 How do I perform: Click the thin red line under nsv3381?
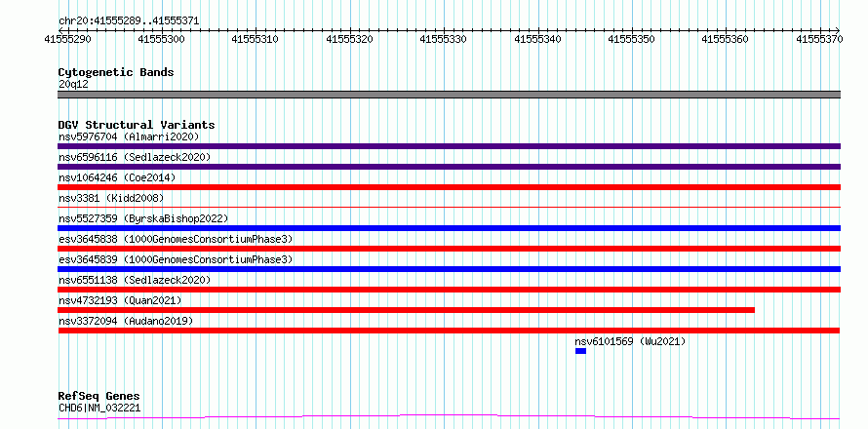point(449,207)
